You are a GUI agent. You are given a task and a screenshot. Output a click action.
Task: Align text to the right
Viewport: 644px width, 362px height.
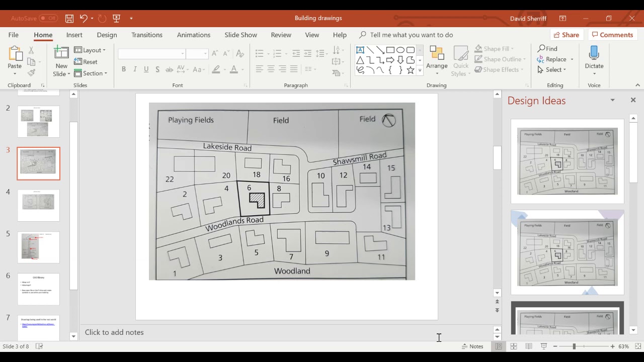click(282, 69)
